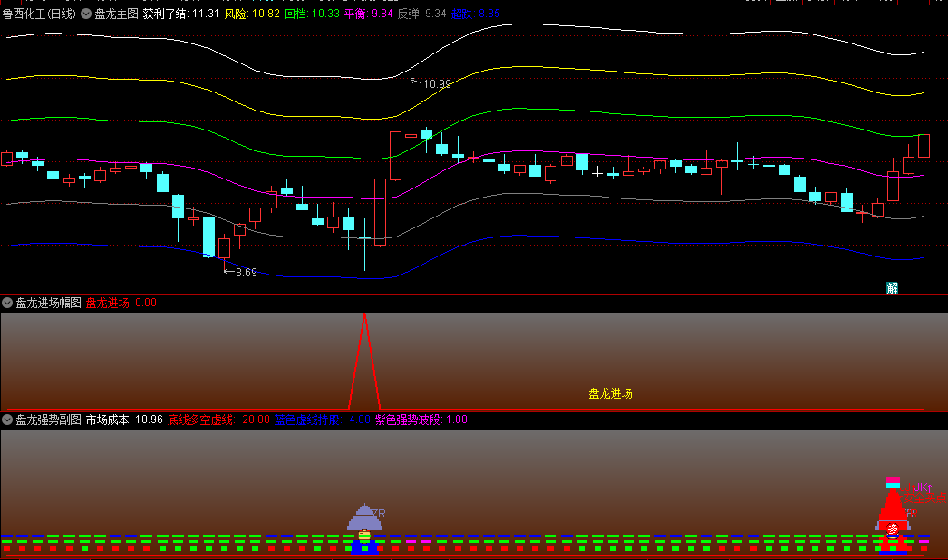
Task: Click the red spike peak in 盘龙进场 chart
Action: coord(364,315)
